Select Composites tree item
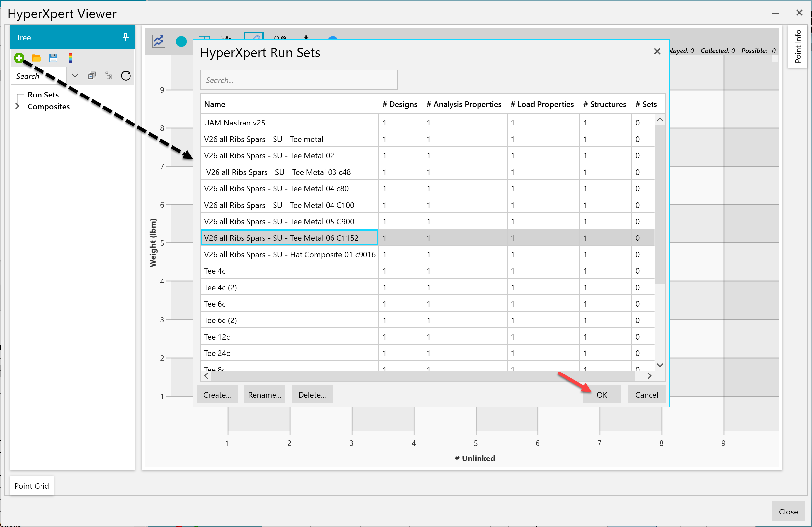The height and width of the screenshot is (527, 812). pyautogui.click(x=48, y=106)
